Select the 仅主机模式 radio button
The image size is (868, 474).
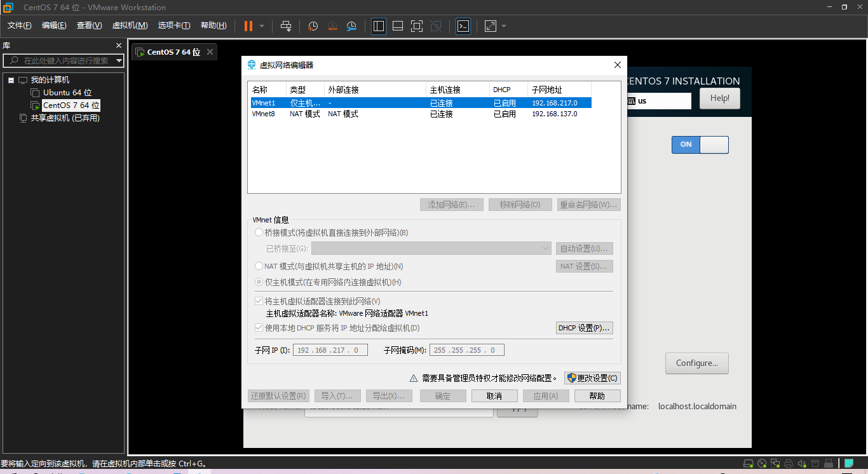[x=259, y=282]
